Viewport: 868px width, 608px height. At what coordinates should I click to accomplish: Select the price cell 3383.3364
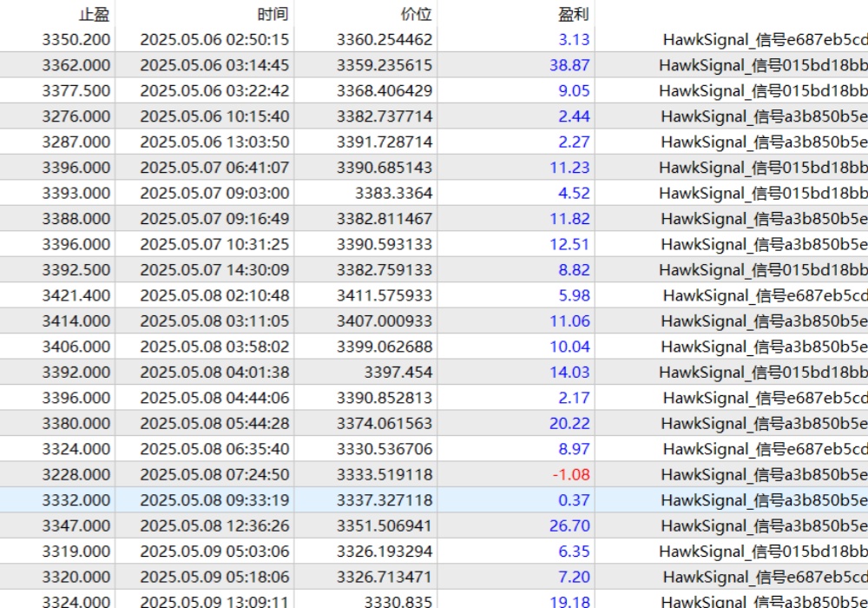point(393,193)
